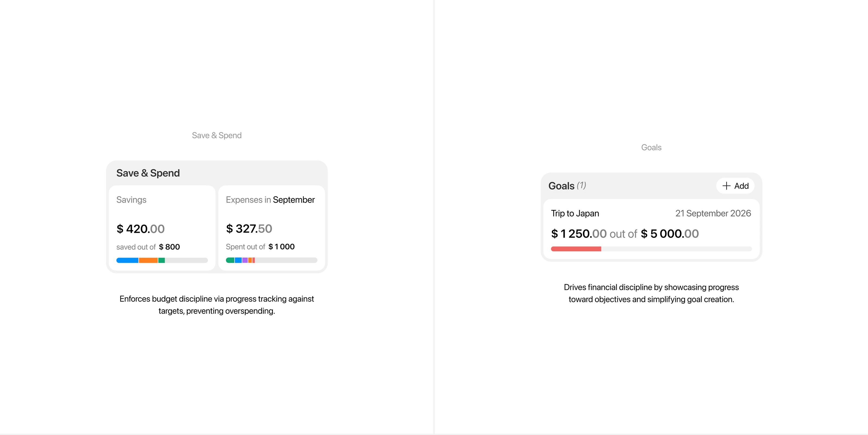
Task: Click the Savings card heading
Action: coord(131,200)
